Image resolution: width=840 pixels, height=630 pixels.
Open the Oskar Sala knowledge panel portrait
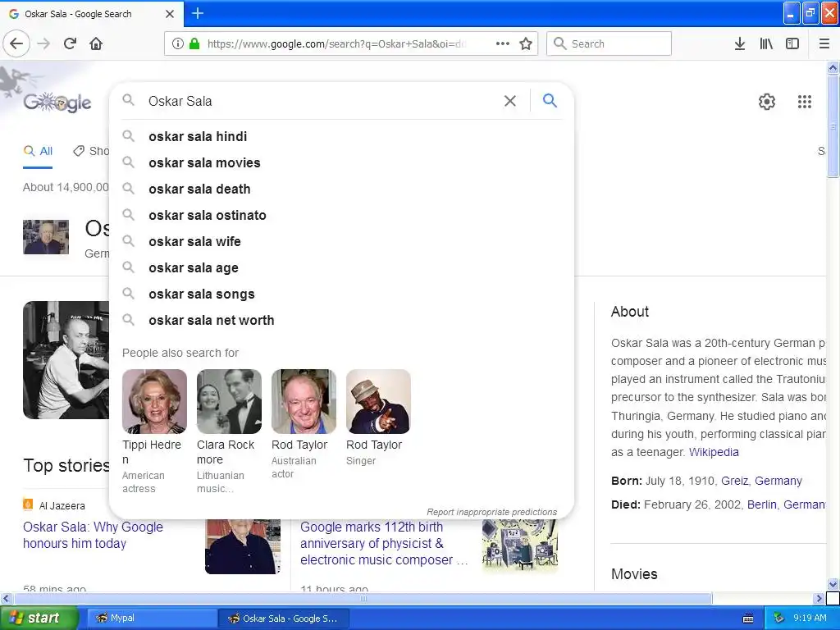[x=46, y=237]
